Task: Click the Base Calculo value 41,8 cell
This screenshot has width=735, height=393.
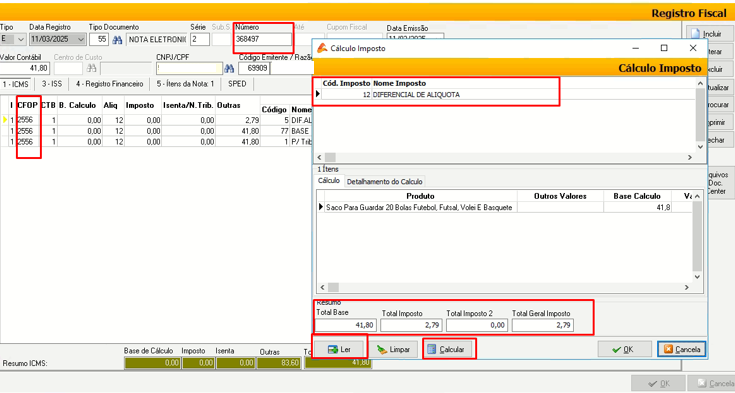Action: [638, 207]
